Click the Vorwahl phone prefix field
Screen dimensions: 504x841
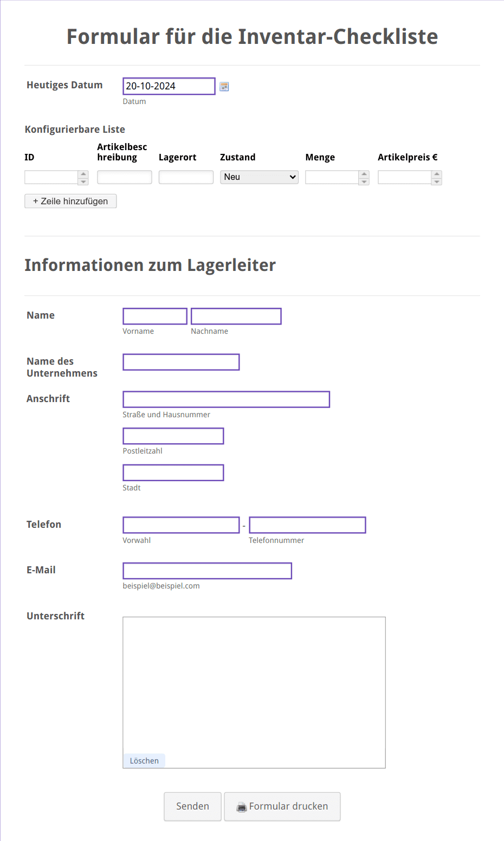[x=180, y=525]
